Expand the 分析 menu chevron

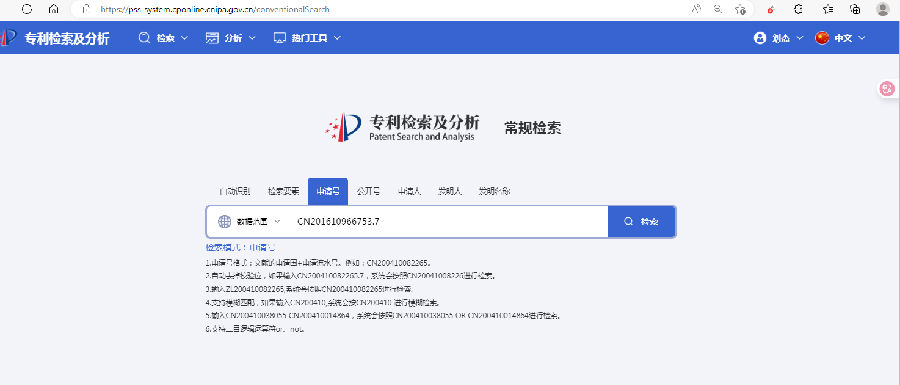pyautogui.click(x=252, y=38)
